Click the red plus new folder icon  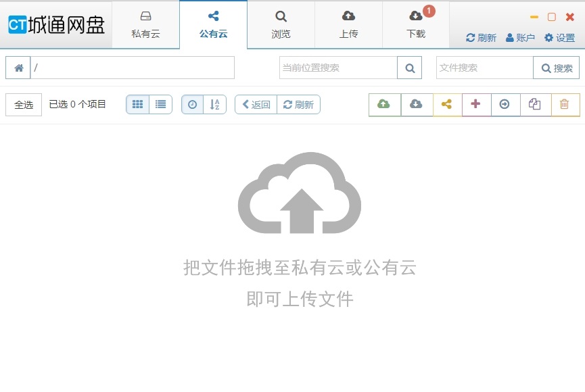point(476,104)
